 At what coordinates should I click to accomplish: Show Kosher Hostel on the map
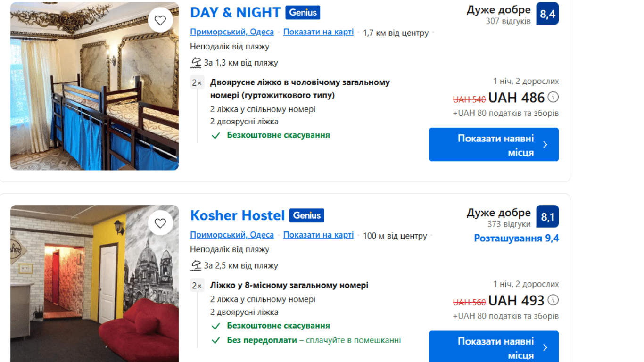pos(318,235)
